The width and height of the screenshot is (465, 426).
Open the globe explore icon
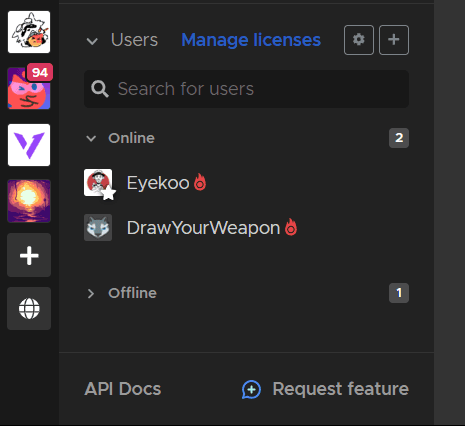click(29, 308)
